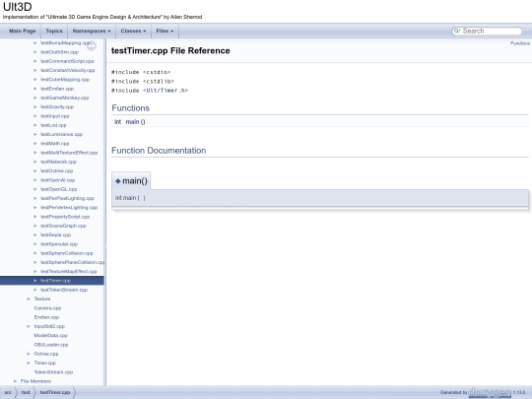
Task: Open Endian.cpp in the tree
Action: 46,317
